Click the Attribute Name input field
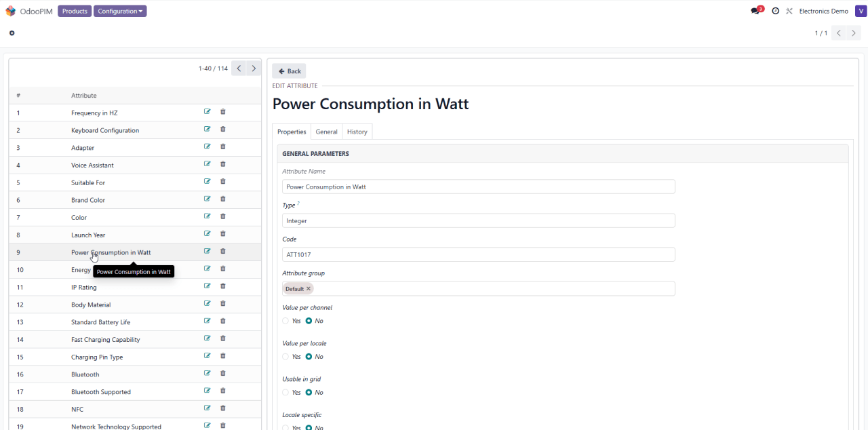The image size is (868, 430). (478, 187)
